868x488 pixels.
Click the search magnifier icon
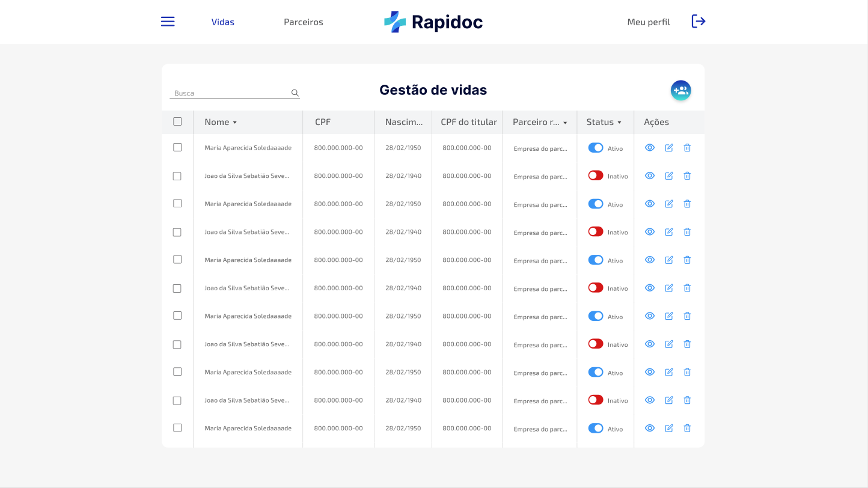click(x=295, y=93)
